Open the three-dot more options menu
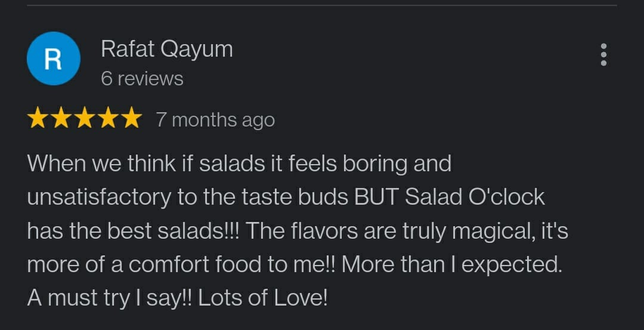Viewport: 644px width, 330px height. pyautogui.click(x=603, y=55)
